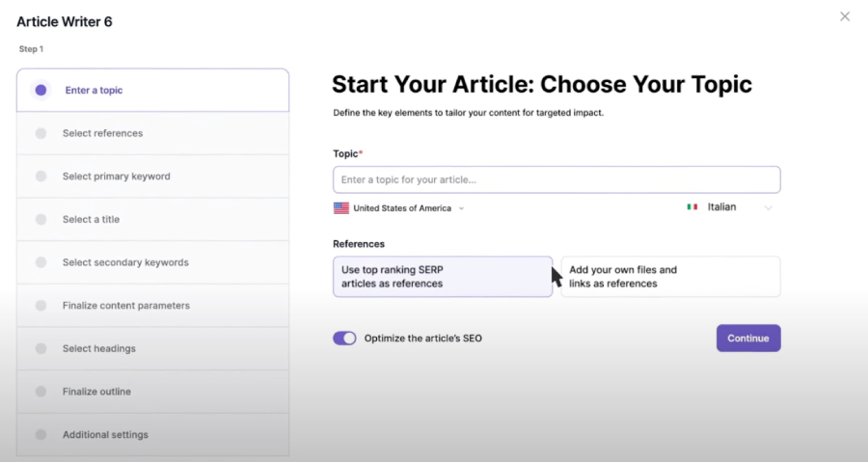This screenshot has height=462, width=868.
Task: Click the Step 1 label
Action: [31, 49]
